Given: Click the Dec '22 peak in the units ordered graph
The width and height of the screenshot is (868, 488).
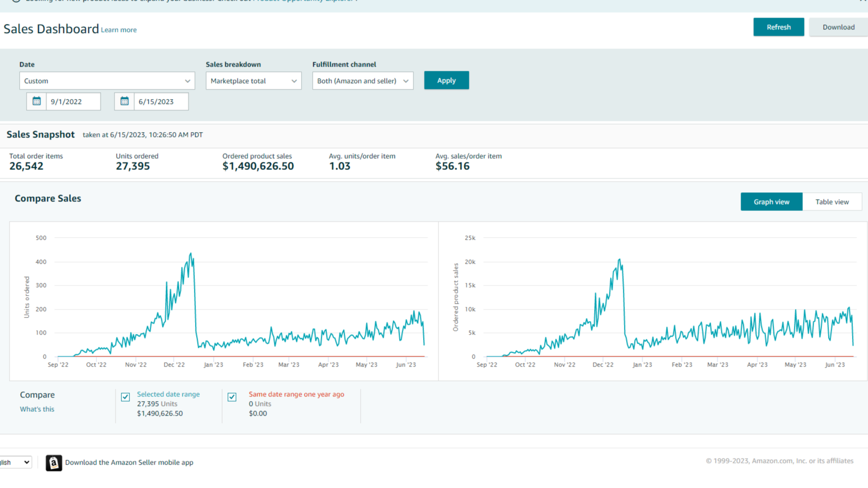Looking at the screenshot, I should point(191,254).
